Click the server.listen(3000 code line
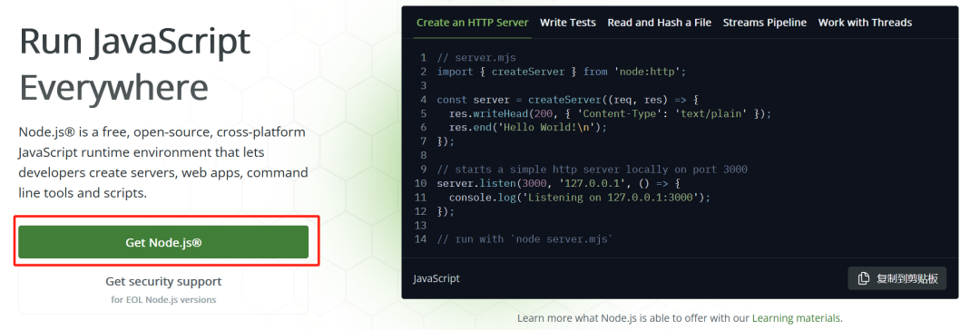 coord(558,184)
